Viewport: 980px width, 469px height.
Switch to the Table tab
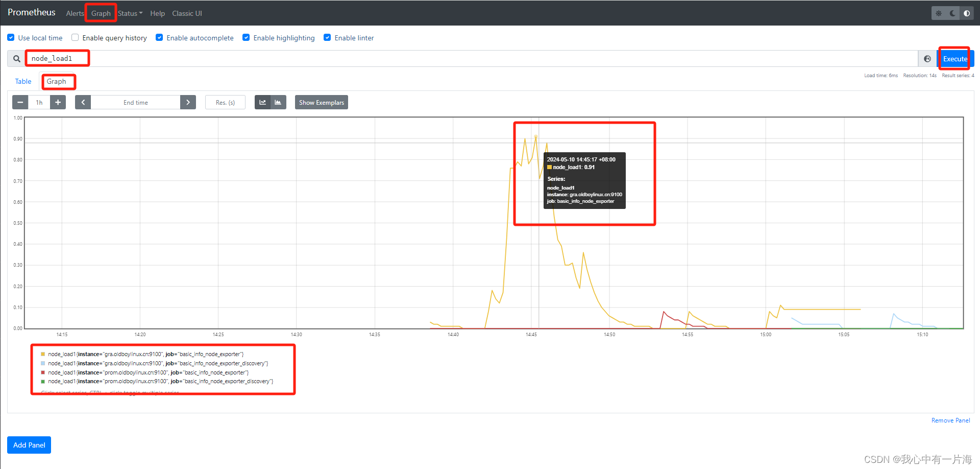click(23, 81)
